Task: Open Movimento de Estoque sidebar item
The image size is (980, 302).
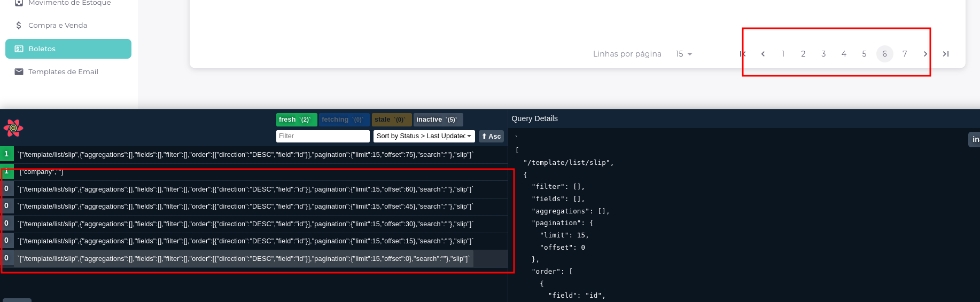Action: pos(68,3)
